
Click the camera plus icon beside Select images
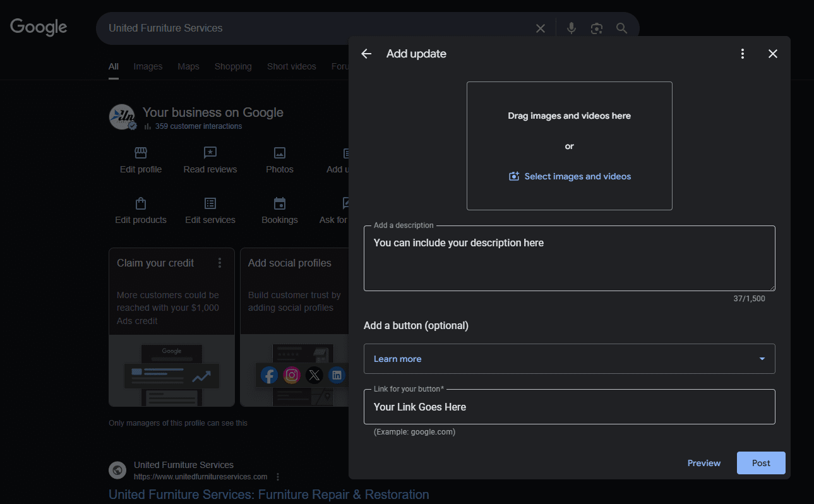[514, 176]
